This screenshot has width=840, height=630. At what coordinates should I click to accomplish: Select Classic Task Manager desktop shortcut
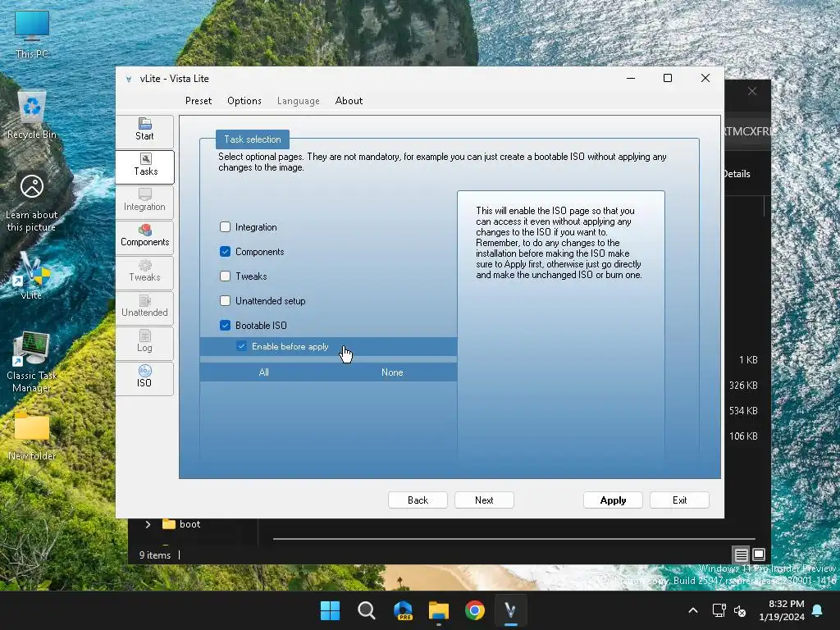(32, 362)
